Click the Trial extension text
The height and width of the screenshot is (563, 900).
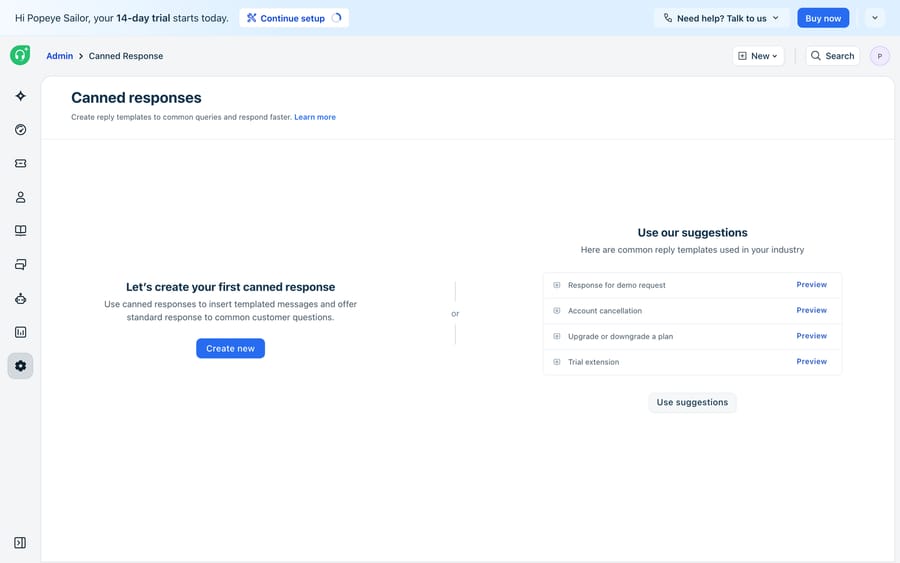(x=593, y=362)
